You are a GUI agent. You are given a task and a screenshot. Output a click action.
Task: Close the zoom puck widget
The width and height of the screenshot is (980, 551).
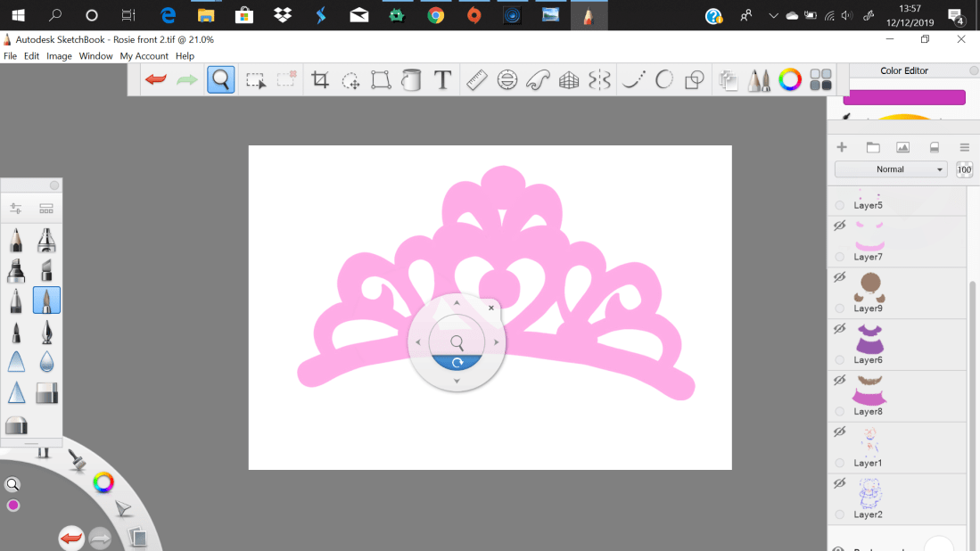[491, 308]
